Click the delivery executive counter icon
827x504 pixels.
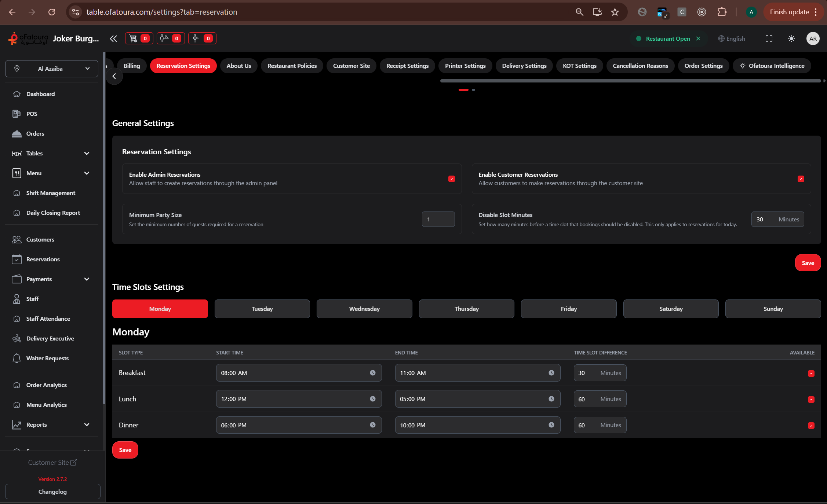(202, 38)
